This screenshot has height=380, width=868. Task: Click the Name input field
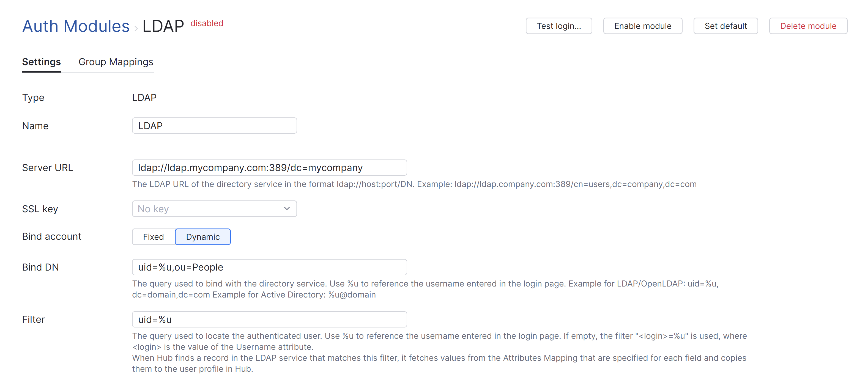coord(214,125)
